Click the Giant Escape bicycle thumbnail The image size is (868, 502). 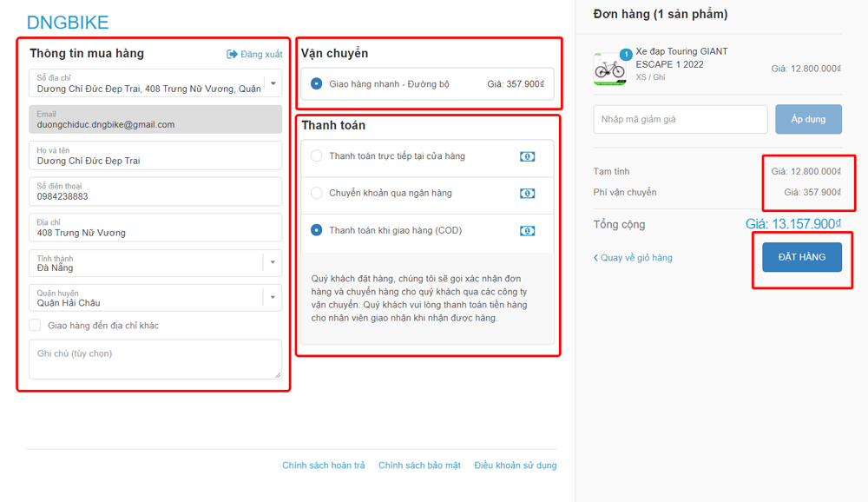point(610,69)
